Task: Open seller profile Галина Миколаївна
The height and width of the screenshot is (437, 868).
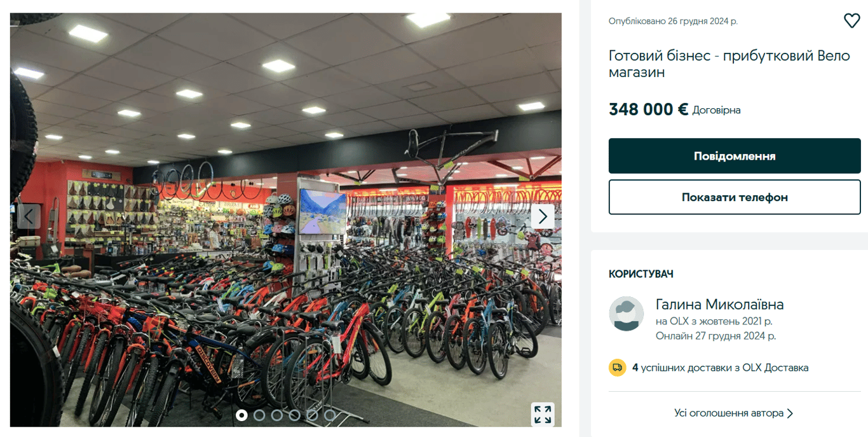Action: pyautogui.click(x=719, y=305)
